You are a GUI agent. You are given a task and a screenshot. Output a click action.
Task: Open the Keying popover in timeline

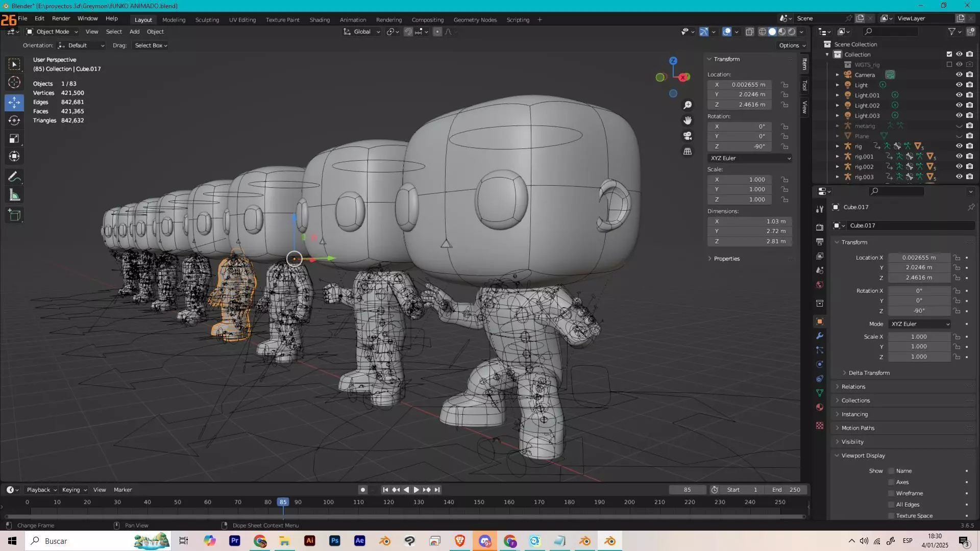(x=74, y=490)
